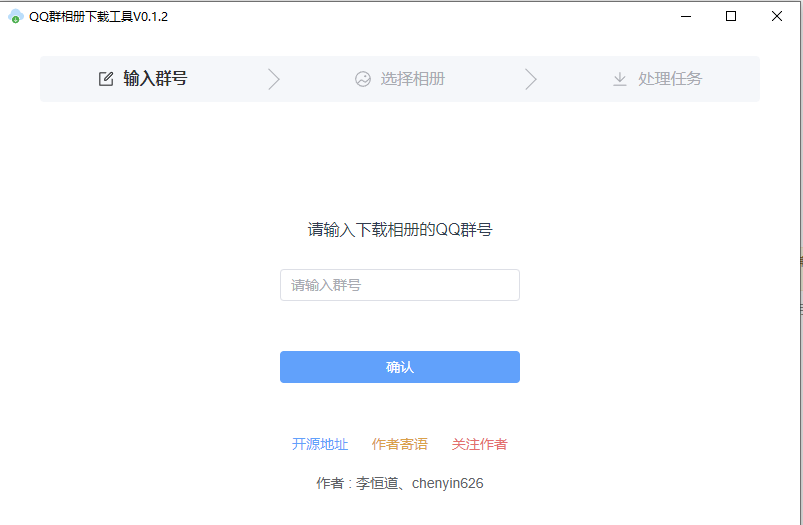Focus the 请输入群号 input field
803x525 pixels.
pyautogui.click(x=399, y=285)
